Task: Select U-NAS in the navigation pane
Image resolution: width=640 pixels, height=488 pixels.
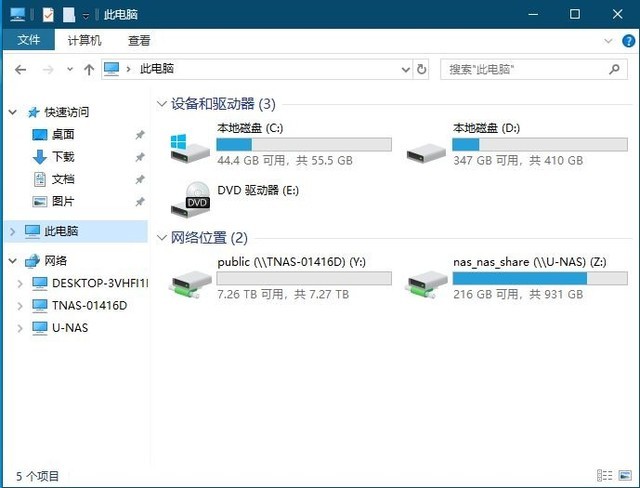Action: click(70, 328)
